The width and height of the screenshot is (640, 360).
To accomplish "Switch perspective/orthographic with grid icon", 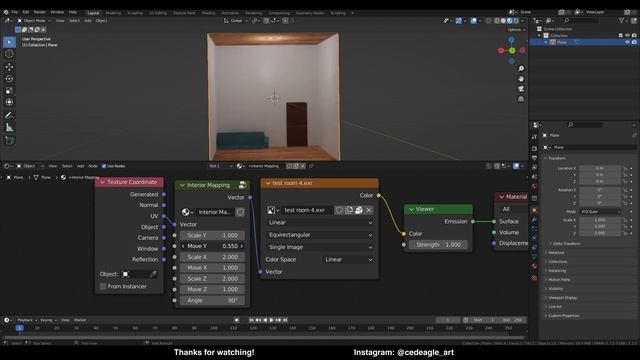I will point(521,99).
